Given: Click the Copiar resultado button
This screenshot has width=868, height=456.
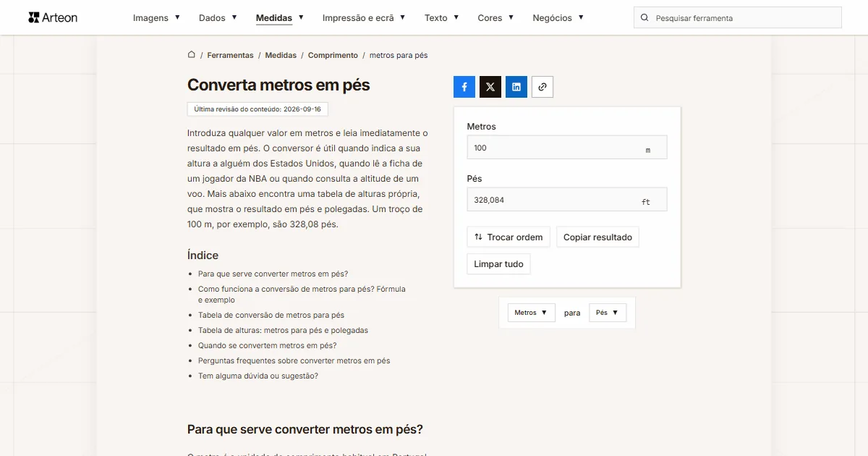Looking at the screenshot, I should point(597,237).
